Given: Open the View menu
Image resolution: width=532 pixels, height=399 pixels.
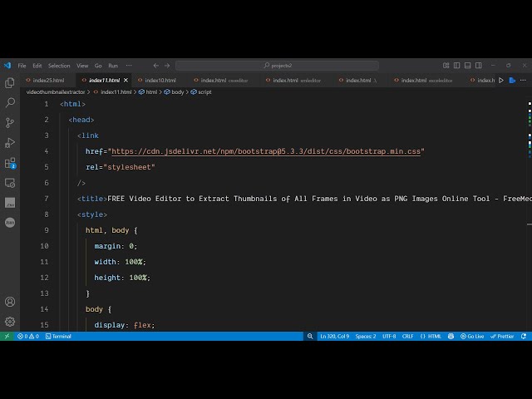Looking at the screenshot, I should [x=82, y=66].
